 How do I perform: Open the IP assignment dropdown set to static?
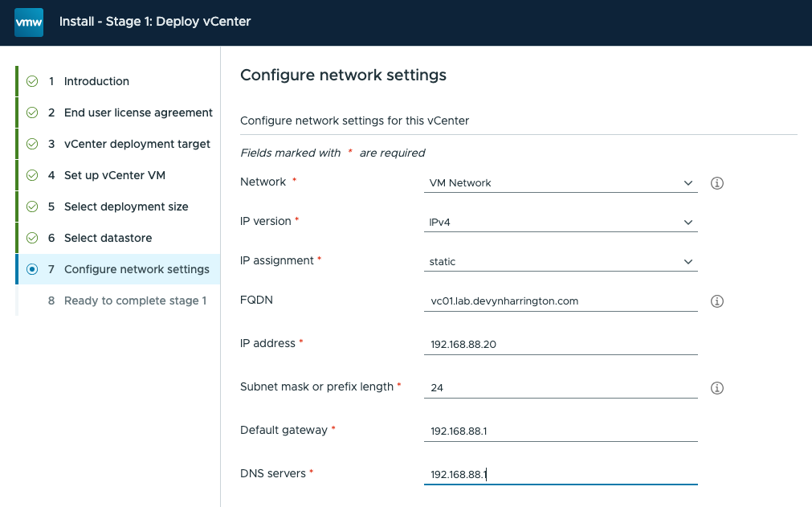561,261
